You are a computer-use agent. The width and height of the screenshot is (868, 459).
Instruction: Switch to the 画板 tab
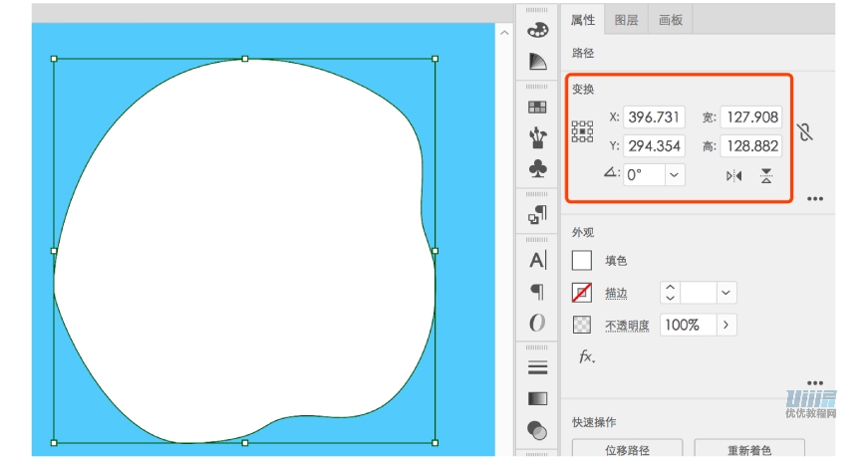coord(671,20)
